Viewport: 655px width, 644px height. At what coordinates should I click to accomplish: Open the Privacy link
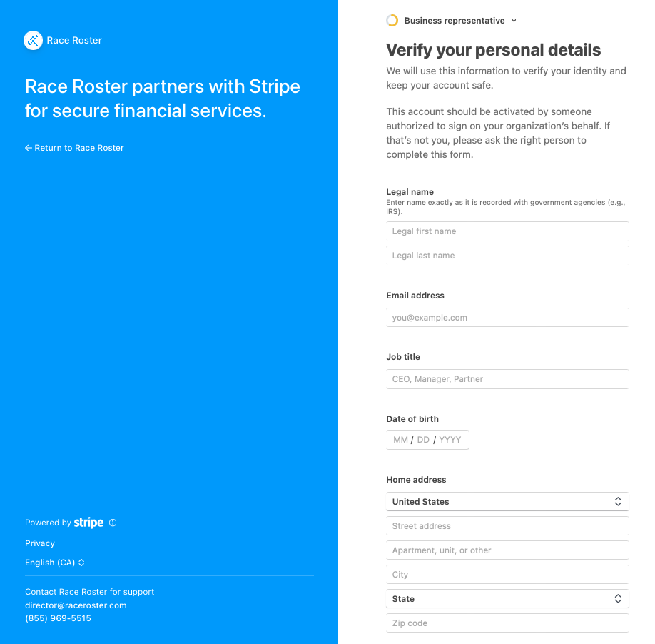click(40, 543)
